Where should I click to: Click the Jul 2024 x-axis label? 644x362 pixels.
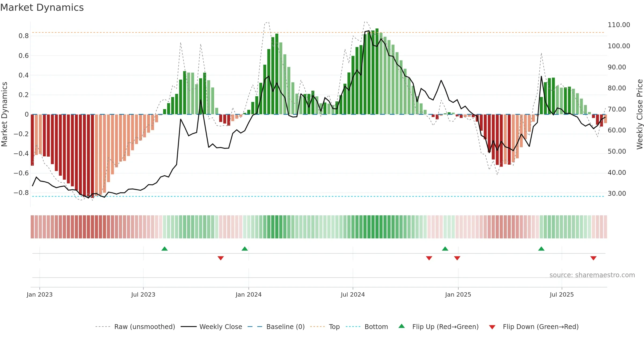pyautogui.click(x=353, y=294)
